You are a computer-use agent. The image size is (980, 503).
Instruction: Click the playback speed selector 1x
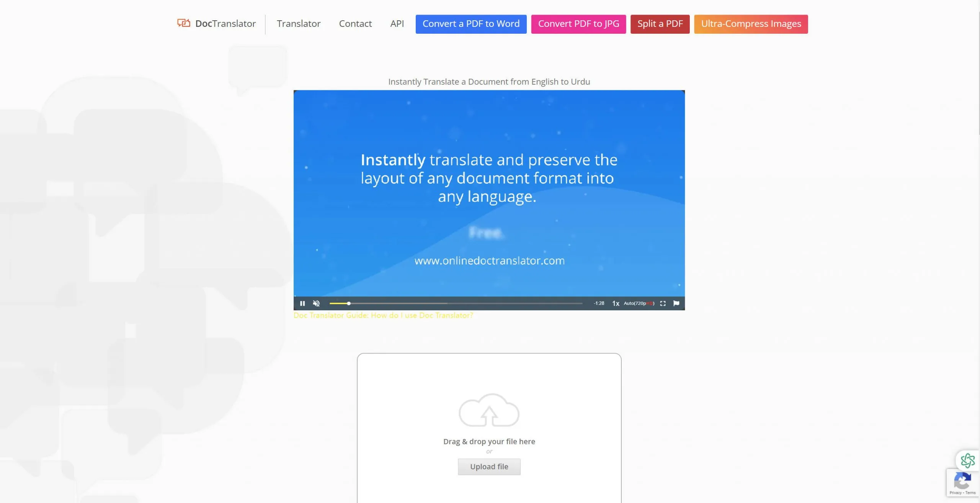615,303
